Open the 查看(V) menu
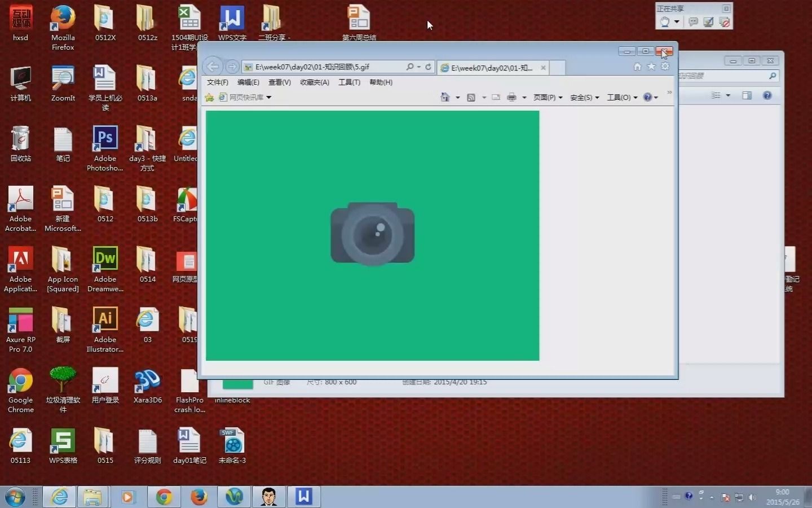Viewport: 812px width, 508px height. [x=280, y=82]
